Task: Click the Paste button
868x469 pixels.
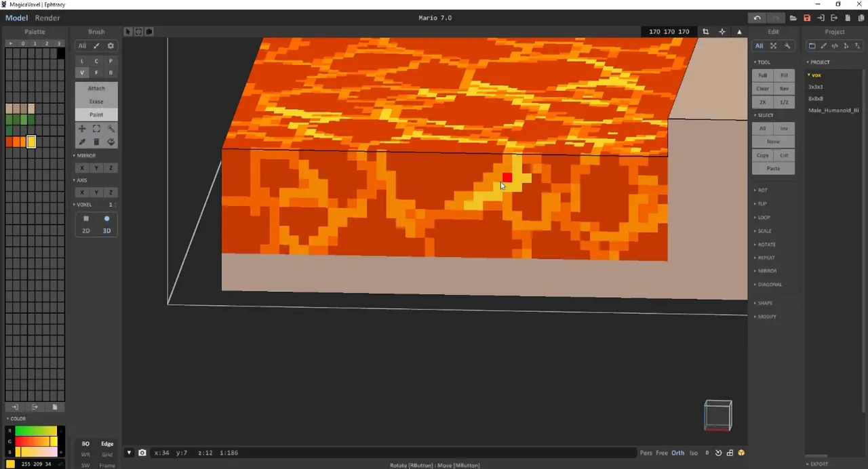Action: 773,168
